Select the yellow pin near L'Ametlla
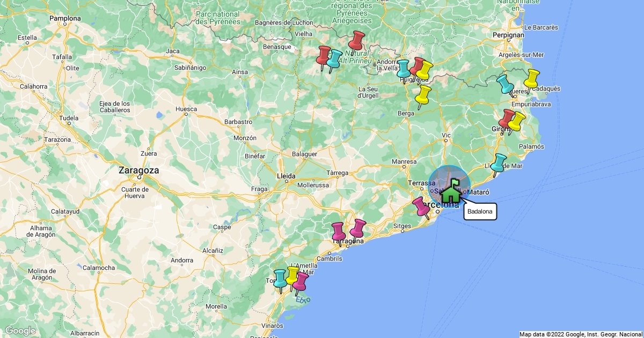This screenshot has width=644, height=338. [x=292, y=276]
